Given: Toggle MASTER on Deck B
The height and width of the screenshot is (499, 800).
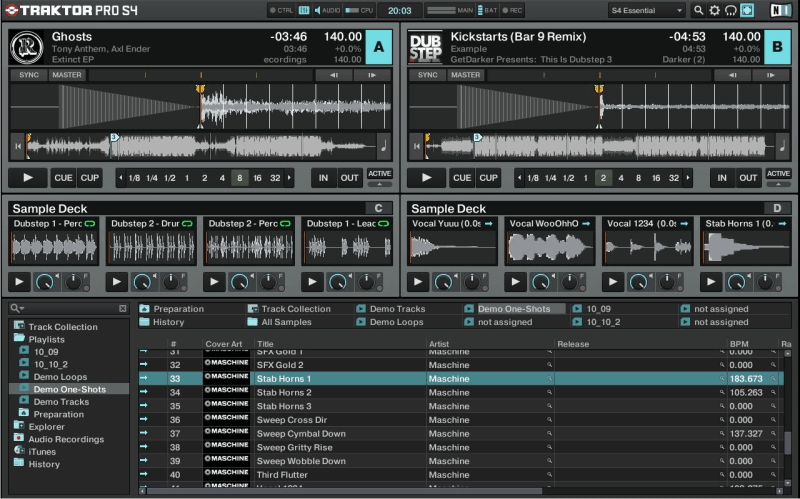Looking at the screenshot, I should coord(465,75).
